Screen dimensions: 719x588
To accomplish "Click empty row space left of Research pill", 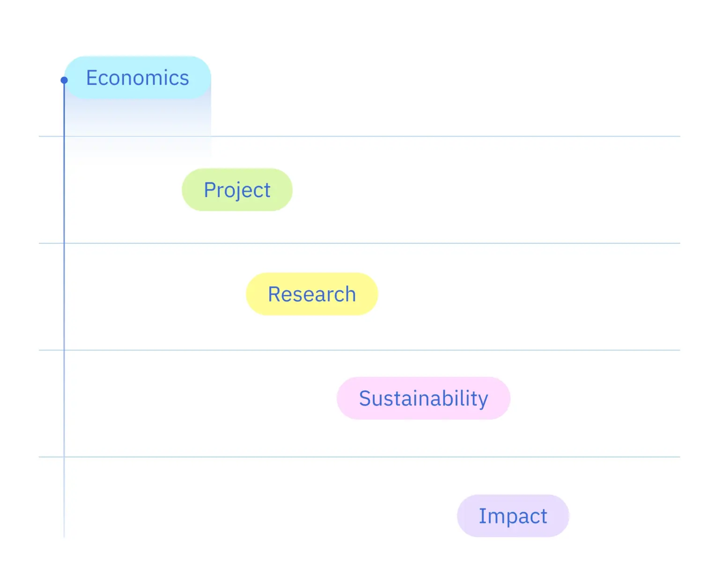I will [155, 294].
